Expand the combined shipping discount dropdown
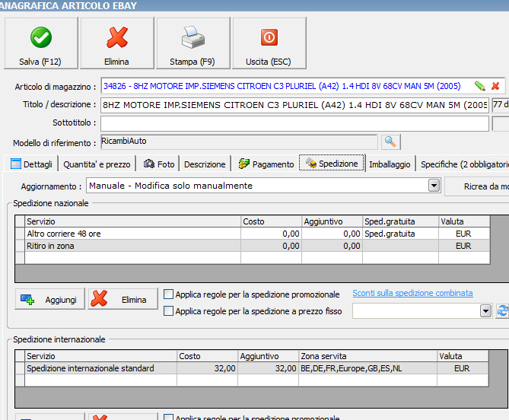Screen dimensions: 509x420 click(x=485, y=311)
